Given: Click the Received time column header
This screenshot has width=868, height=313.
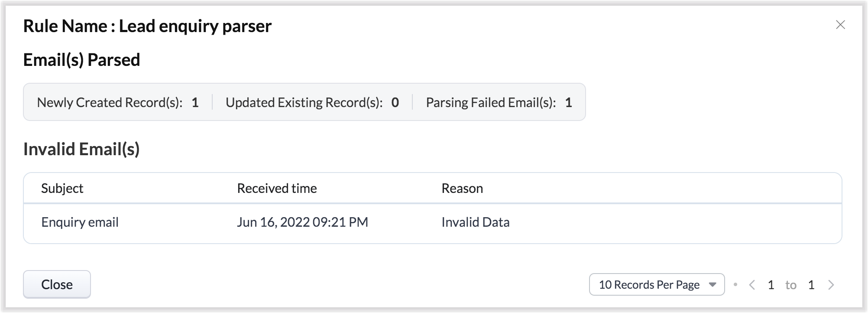Looking at the screenshot, I should point(277,188).
